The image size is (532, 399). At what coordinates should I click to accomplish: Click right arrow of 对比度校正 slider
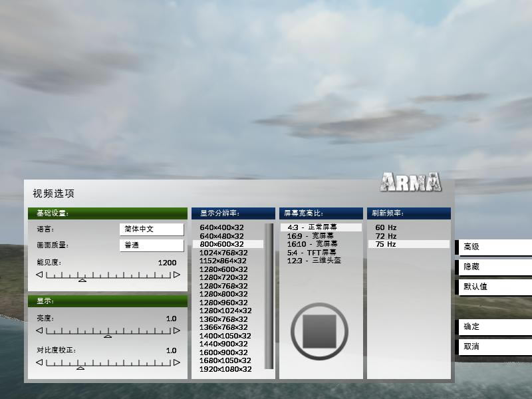coord(177,362)
